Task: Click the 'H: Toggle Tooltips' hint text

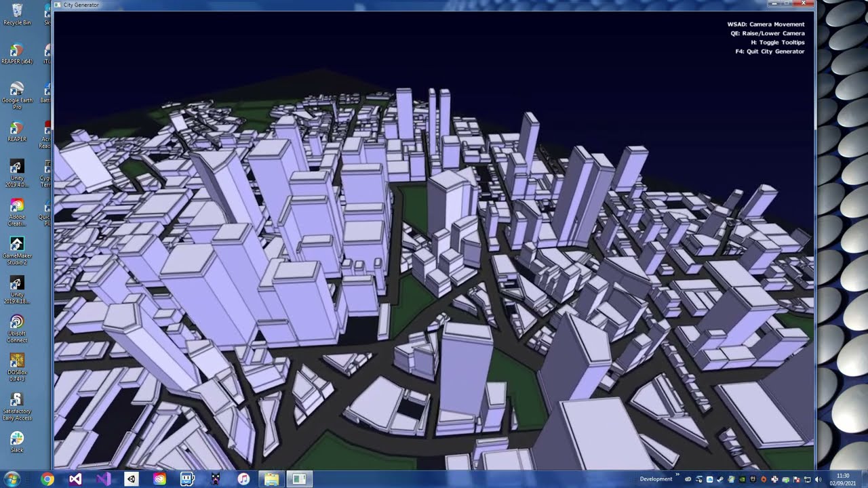Action: coord(778,42)
